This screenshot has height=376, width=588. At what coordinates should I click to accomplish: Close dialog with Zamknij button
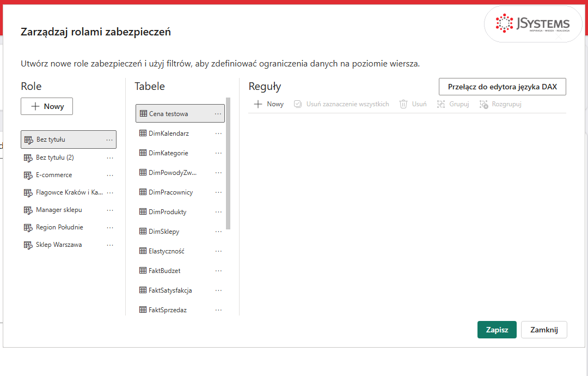pos(544,330)
